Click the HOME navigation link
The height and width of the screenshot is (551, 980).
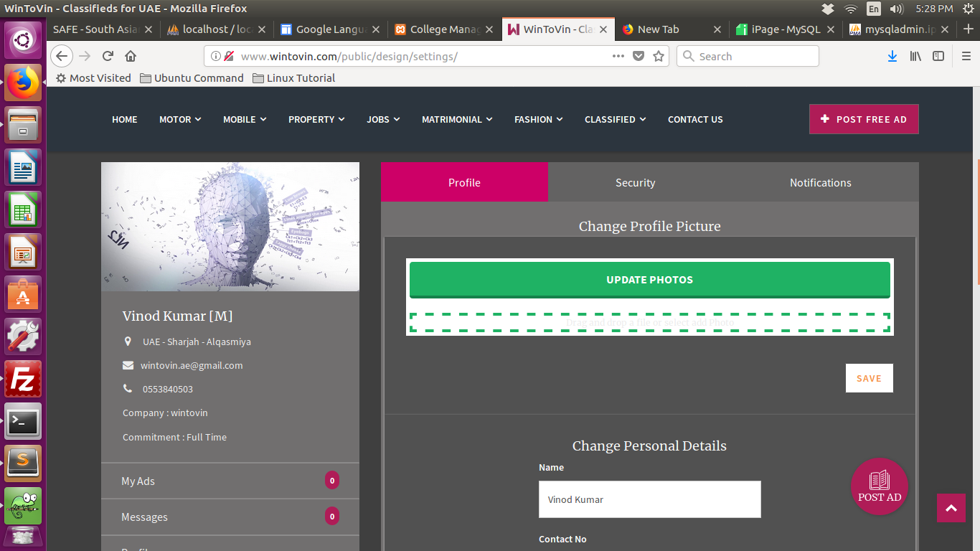125,119
